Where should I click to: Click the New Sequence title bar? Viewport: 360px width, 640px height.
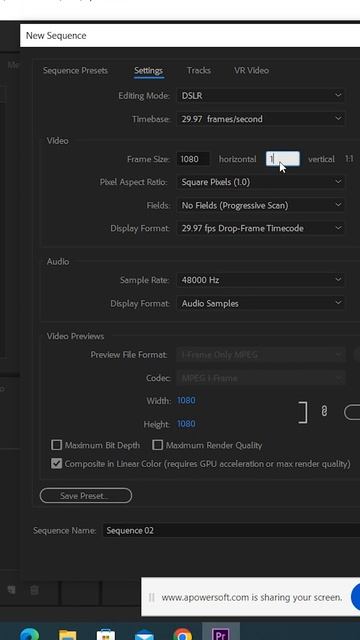click(190, 36)
